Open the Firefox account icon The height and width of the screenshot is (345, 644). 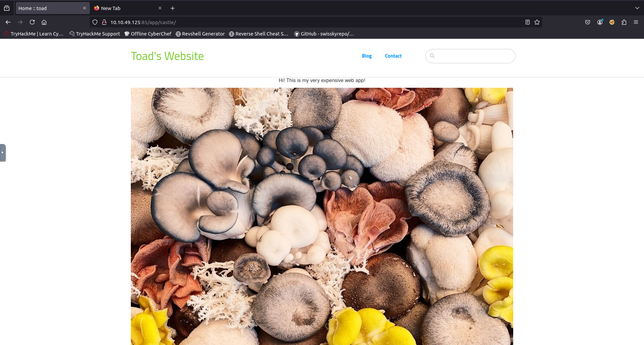[x=600, y=22]
